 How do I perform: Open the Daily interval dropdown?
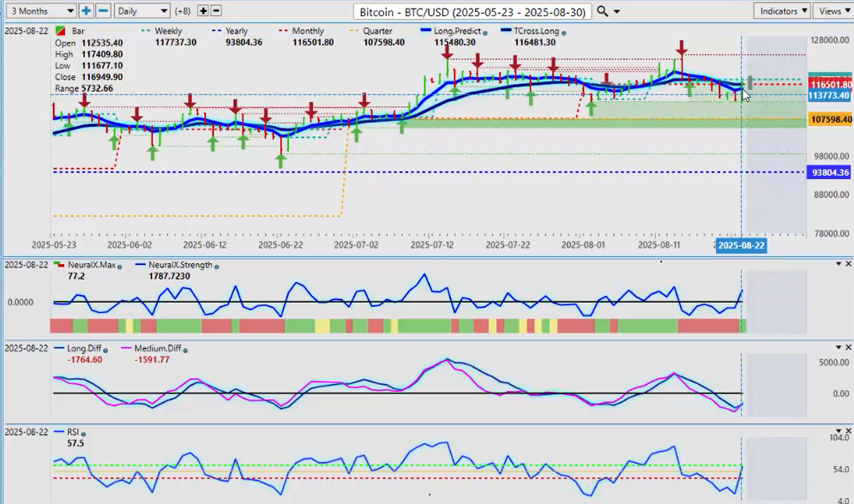141,11
